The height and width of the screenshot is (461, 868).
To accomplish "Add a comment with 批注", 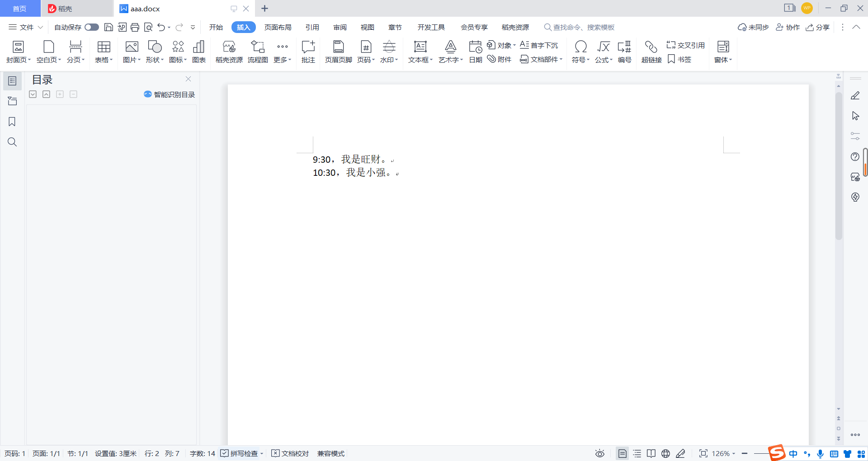I will 308,52.
